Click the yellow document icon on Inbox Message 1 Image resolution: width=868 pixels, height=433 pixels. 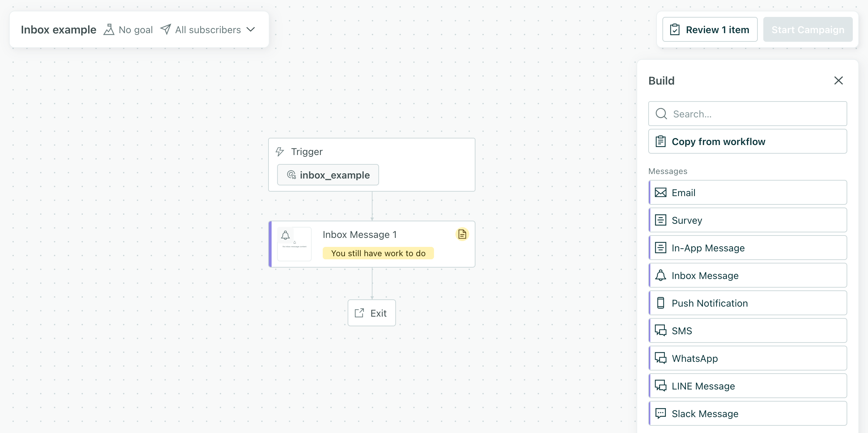point(462,234)
